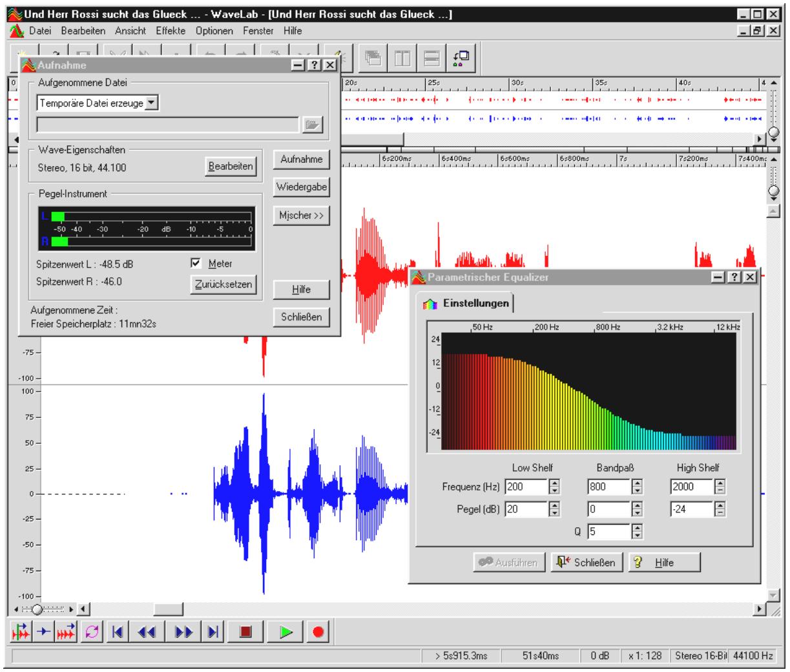Click the help question mark in Equalizer title bar

[734, 277]
